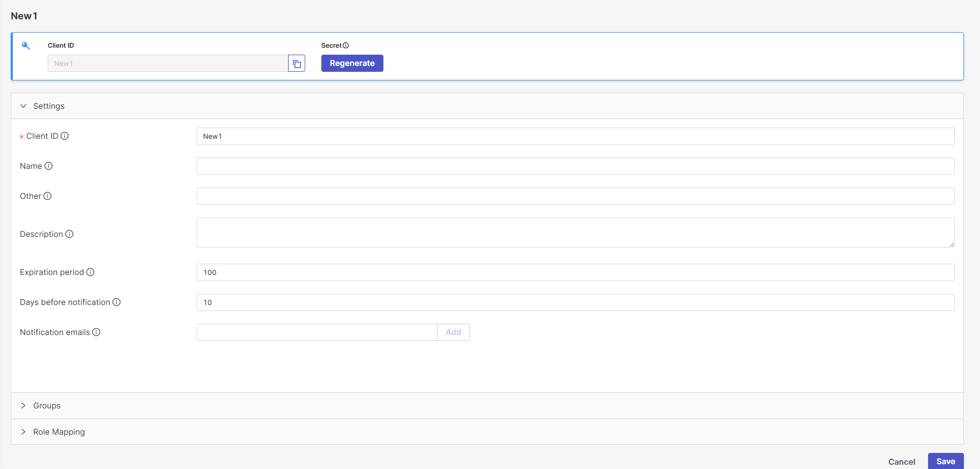The width and height of the screenshot is (980, 469).
Task: Click the copy Client ID icon
Action: (x=297, y=64)
